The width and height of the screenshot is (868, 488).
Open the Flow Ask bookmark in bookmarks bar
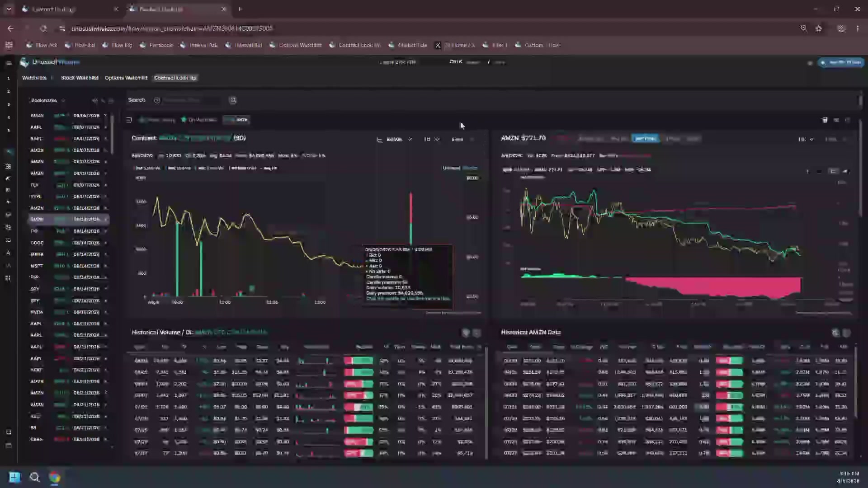click(x=42, y=45)
